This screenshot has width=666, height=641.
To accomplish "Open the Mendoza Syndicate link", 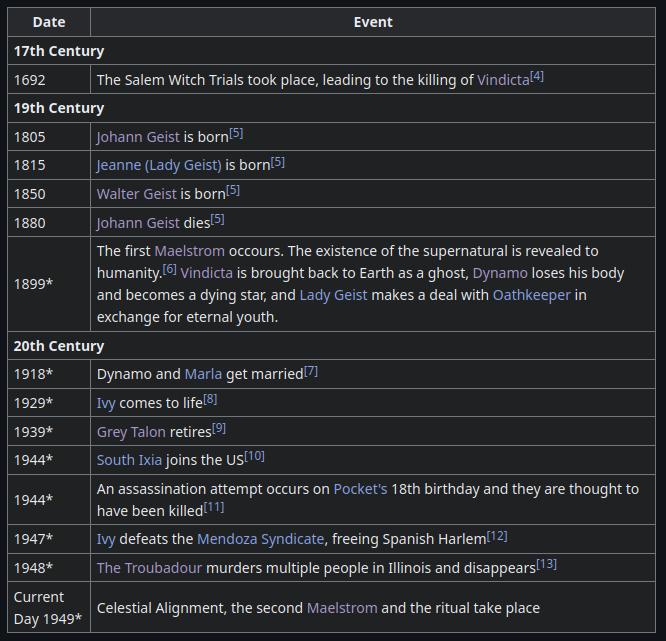I will point(260,539).
